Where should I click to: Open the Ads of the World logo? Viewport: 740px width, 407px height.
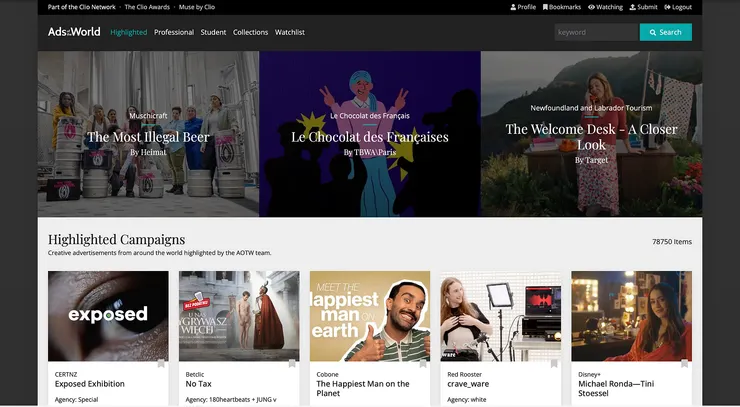(74, 32)
